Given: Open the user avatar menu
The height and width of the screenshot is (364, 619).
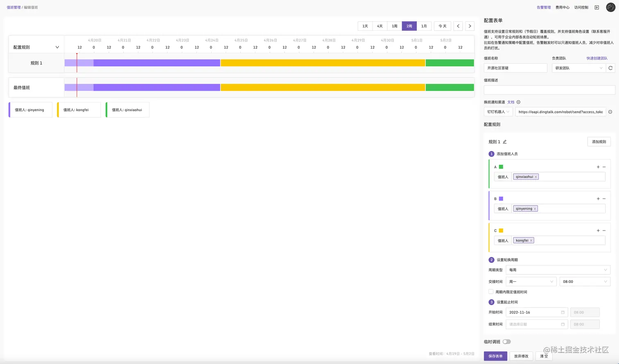Looking at the screenshot, I should (x=610, y=7).
